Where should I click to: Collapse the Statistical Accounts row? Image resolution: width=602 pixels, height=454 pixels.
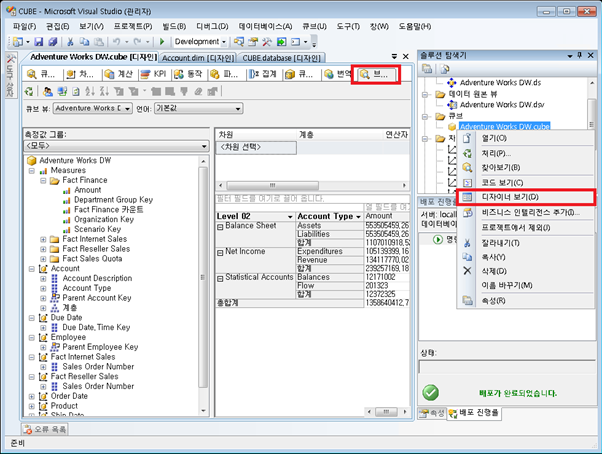[220, 279]
